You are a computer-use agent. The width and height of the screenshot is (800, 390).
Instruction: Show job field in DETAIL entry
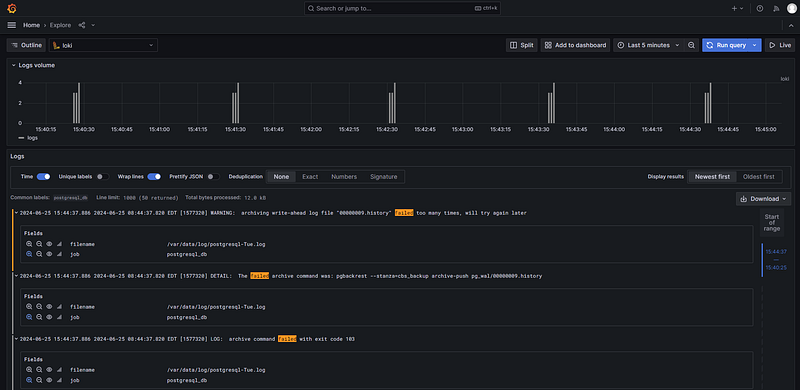point(49,317)
